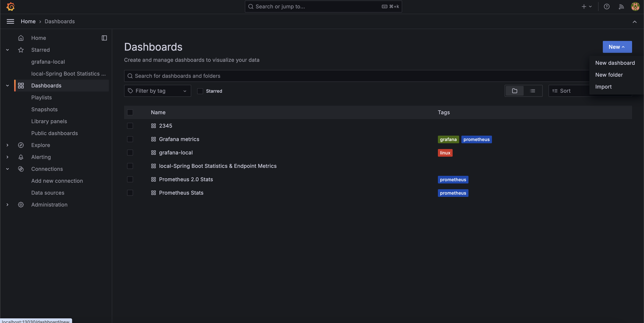The image size is (644, 323).
Task: Choose New folder from the menu
Action: (609, 75)
